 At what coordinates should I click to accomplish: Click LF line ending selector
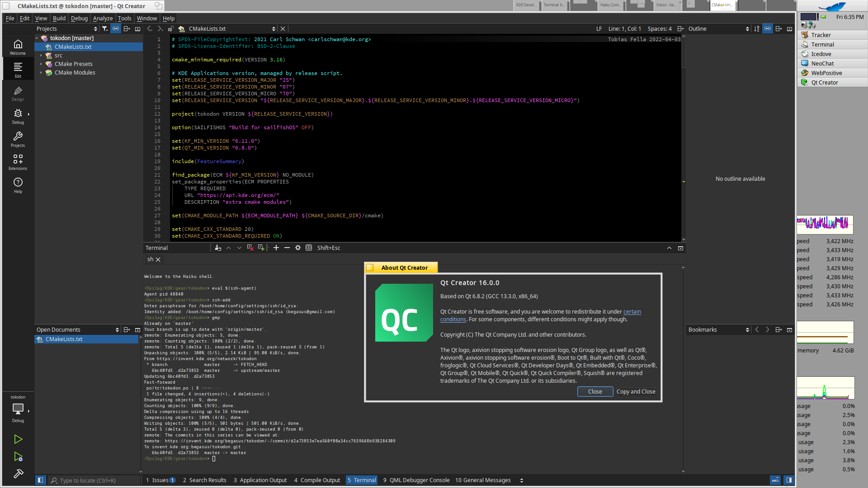(x=599, y=28)
